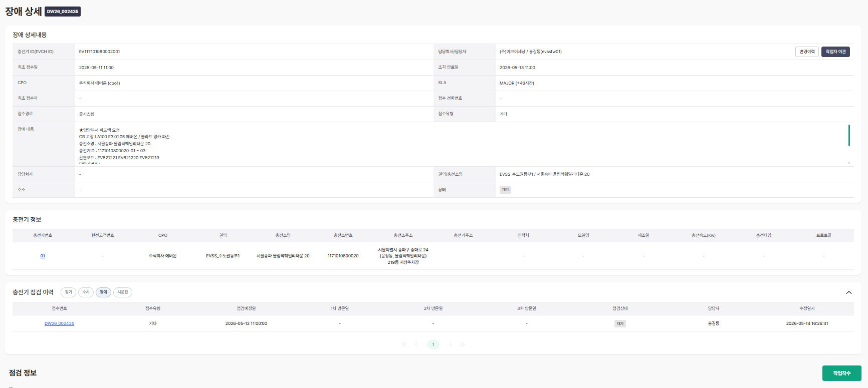Click 조치 만료일 value 2026-05-13 11:00

[517, 68]
